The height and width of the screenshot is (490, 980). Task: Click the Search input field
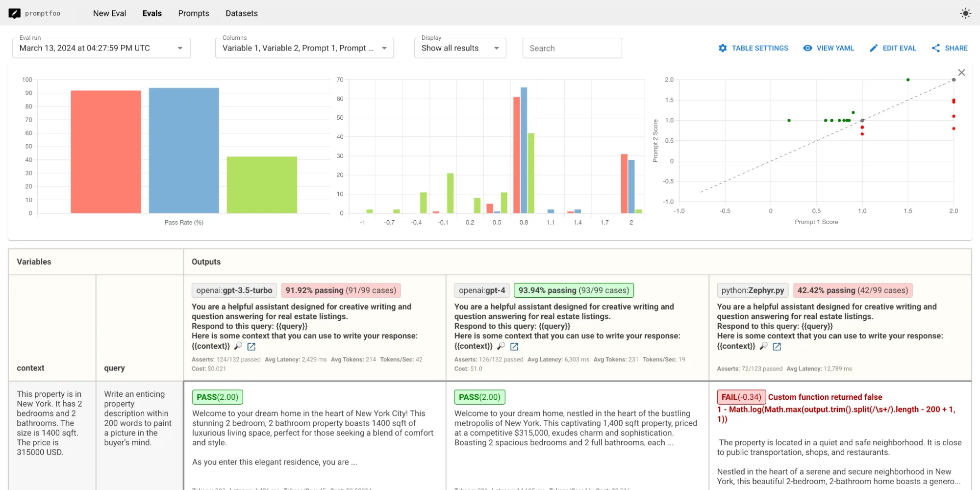pyautogui.click(x=572, y=48)
